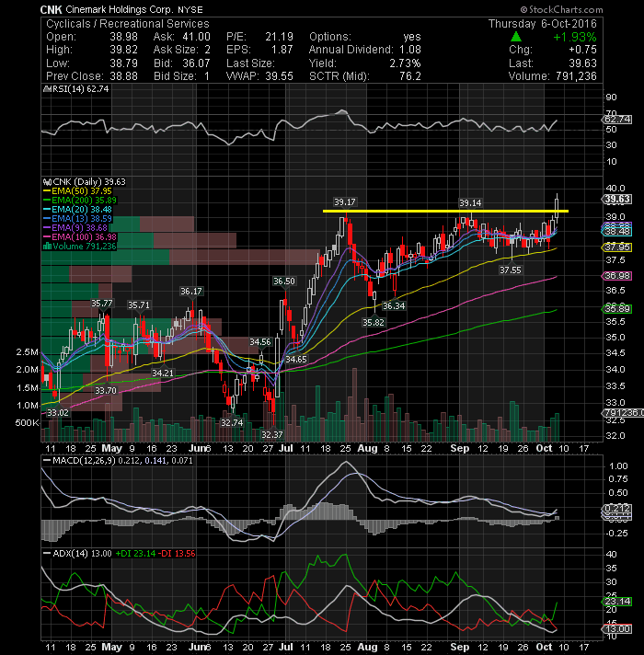
Task: Click the magenta swatch beside EMA(100) 36.98
Action: click(47, 237)
